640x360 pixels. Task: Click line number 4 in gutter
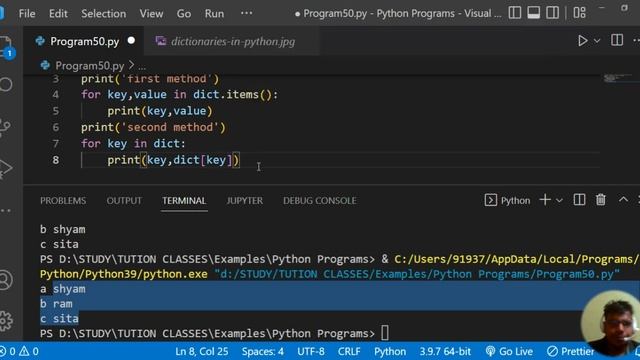tap(56, 95)
